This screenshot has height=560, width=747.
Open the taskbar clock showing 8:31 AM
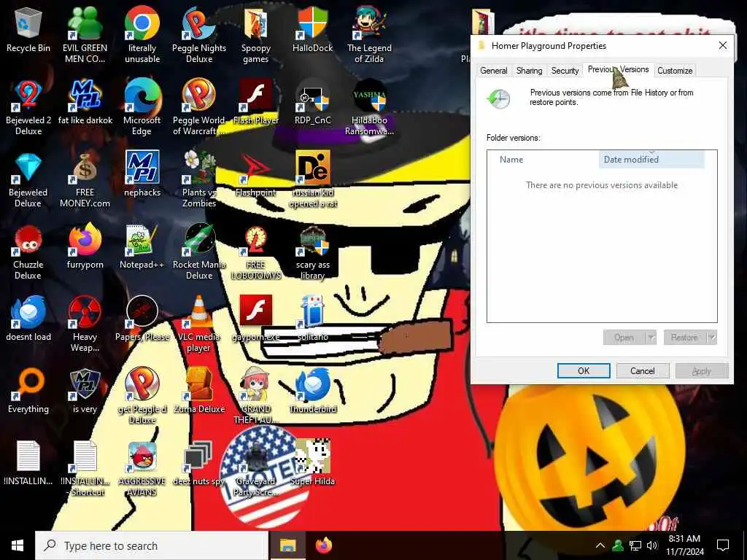click(684, 545)
